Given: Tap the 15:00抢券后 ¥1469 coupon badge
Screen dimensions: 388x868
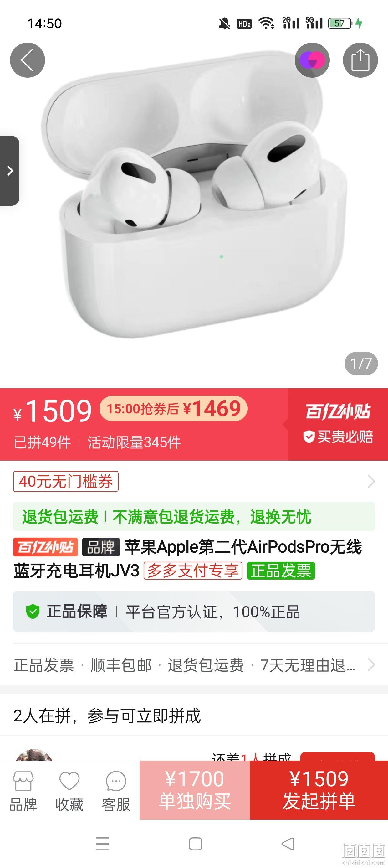Looking at the screenshot, I should [173, 409].
